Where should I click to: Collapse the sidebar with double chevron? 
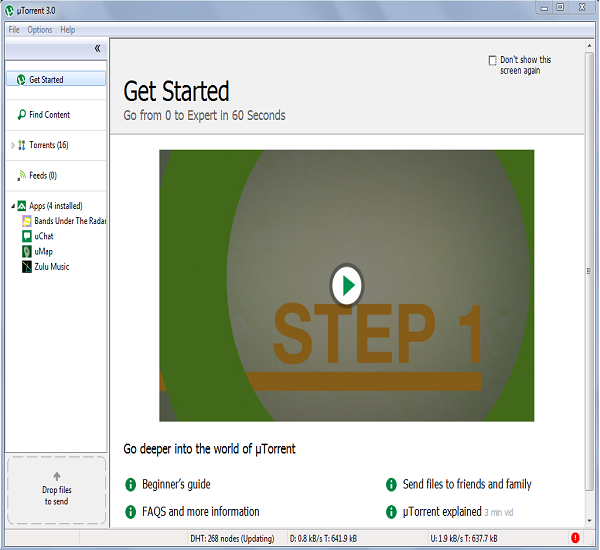[x=97, y=48]
